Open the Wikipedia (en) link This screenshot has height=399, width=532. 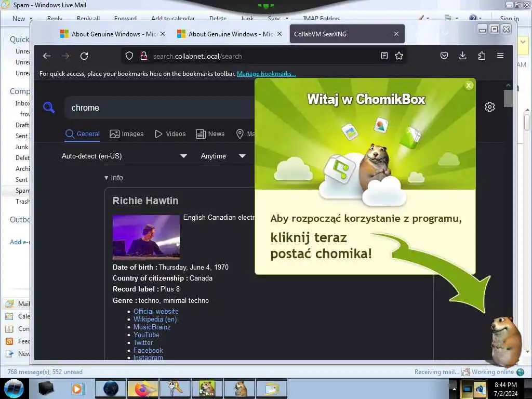tap(155, 319)
